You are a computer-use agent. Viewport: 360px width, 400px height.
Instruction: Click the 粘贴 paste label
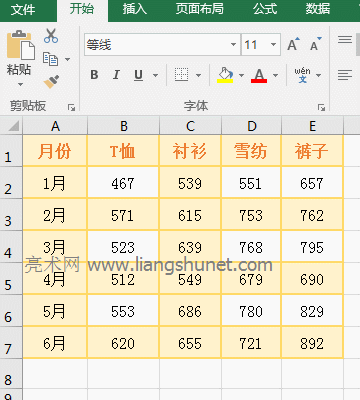19,70
